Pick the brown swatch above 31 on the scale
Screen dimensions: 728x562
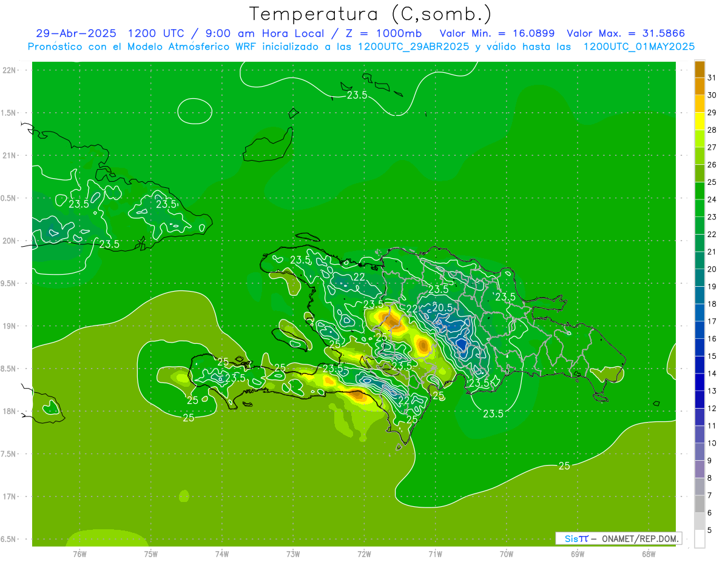(x=699, y=69)
